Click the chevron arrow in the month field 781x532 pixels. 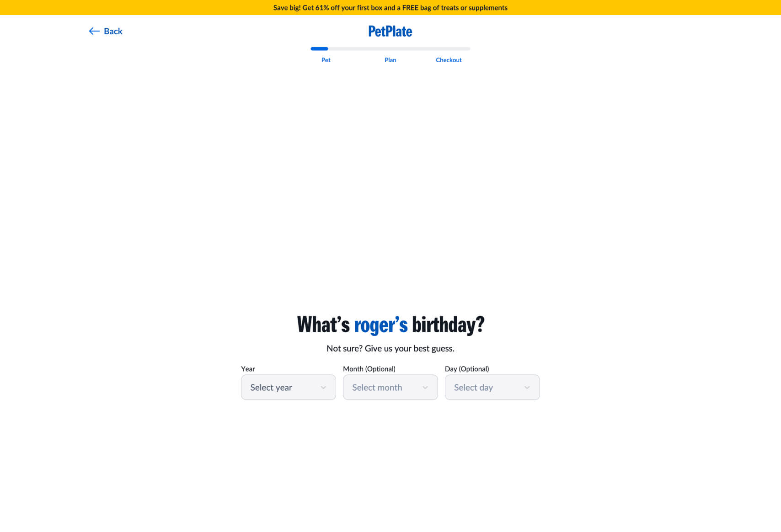[x=425, y=388]
